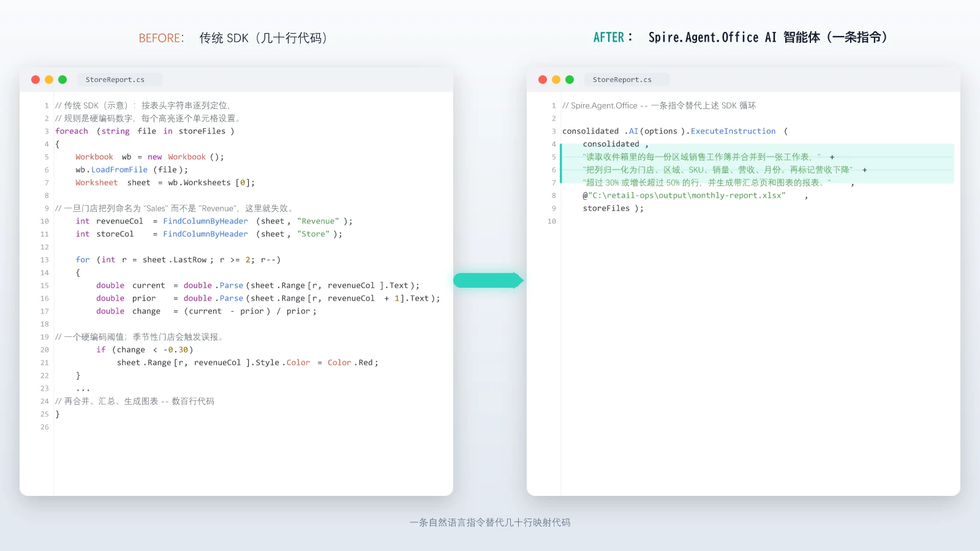
Task: Click the red close dot in the left code window
Action: point(36,80)
